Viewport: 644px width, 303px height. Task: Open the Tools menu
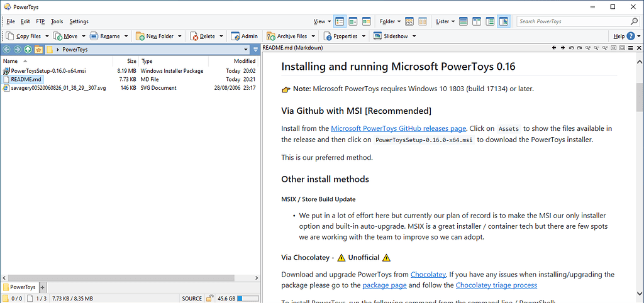click(x=57, y=21)
